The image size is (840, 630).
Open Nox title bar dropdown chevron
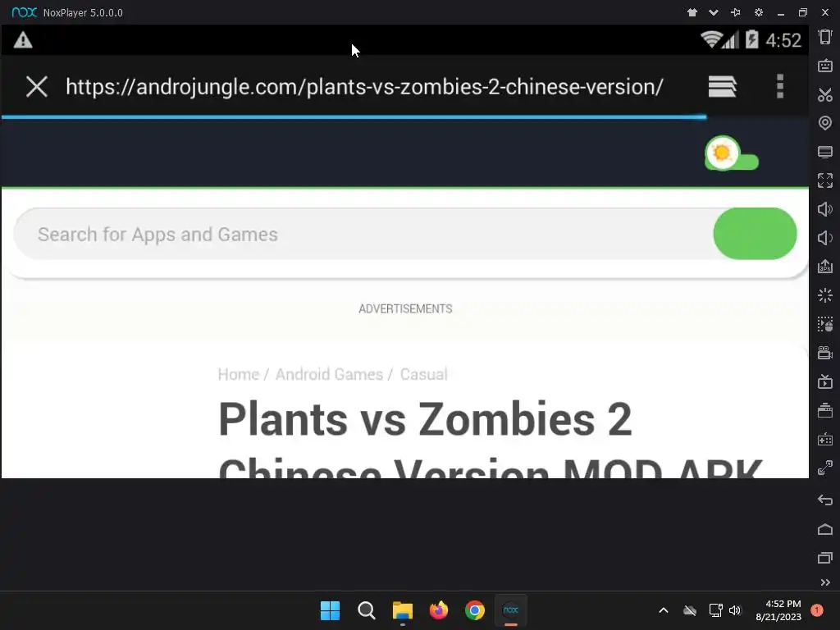(714, 12)
